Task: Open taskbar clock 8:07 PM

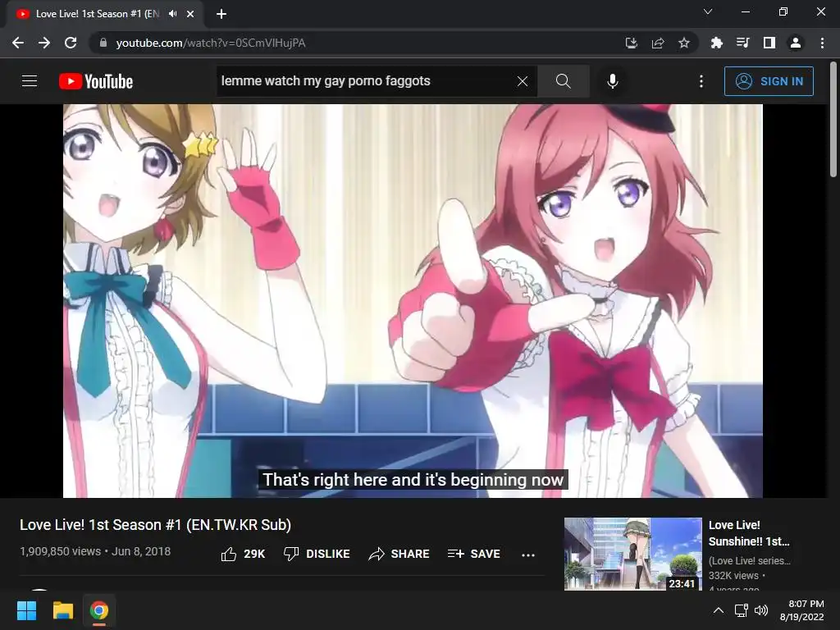Action: click(801, 610)
